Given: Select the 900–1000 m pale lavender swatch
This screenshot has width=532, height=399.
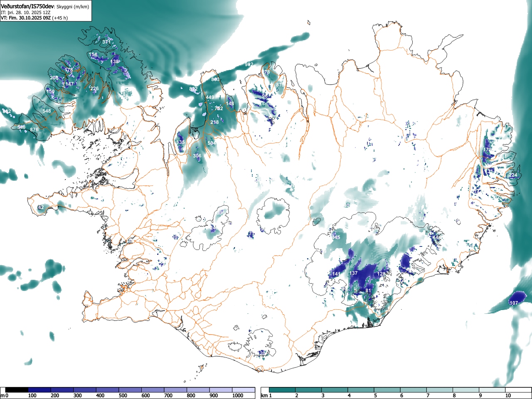Looking at the screenshot, I should point(221,390).
